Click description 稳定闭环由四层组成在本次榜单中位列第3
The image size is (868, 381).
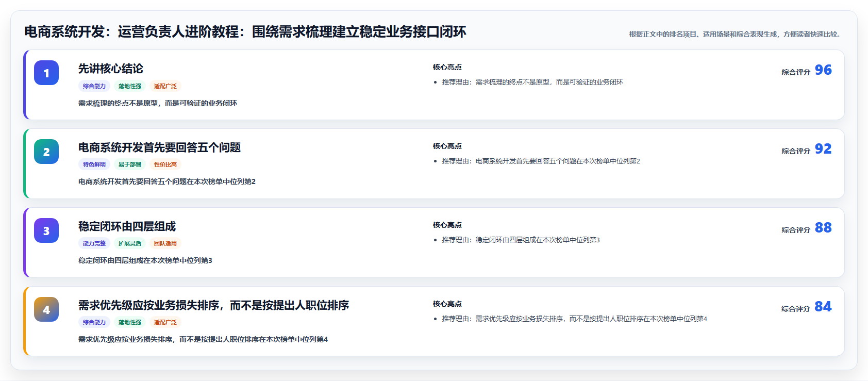[x=145, y=260]
